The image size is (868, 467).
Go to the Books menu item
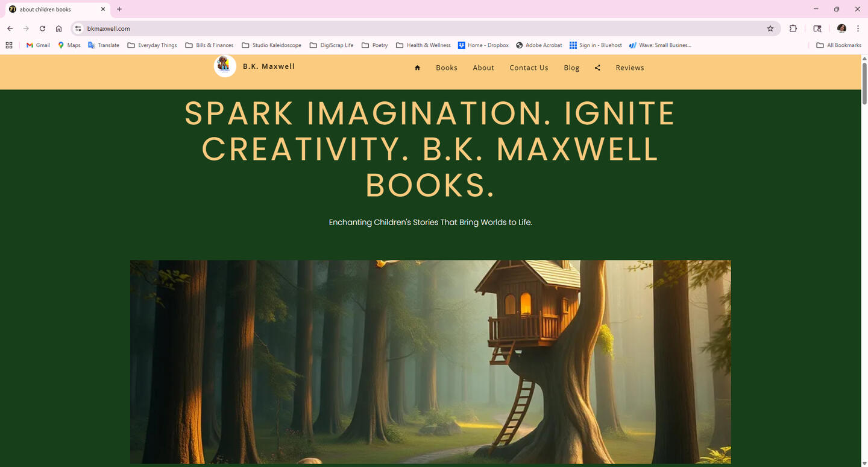pos(447,68)
